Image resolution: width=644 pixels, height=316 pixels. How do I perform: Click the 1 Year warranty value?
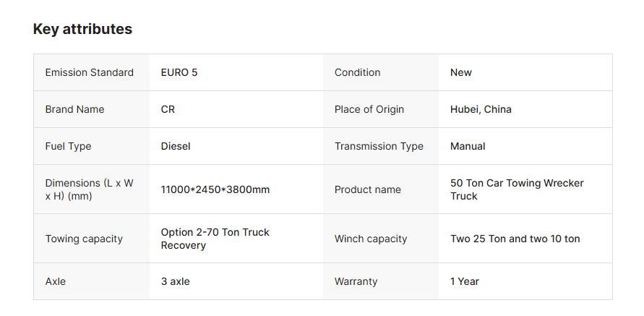464,281
